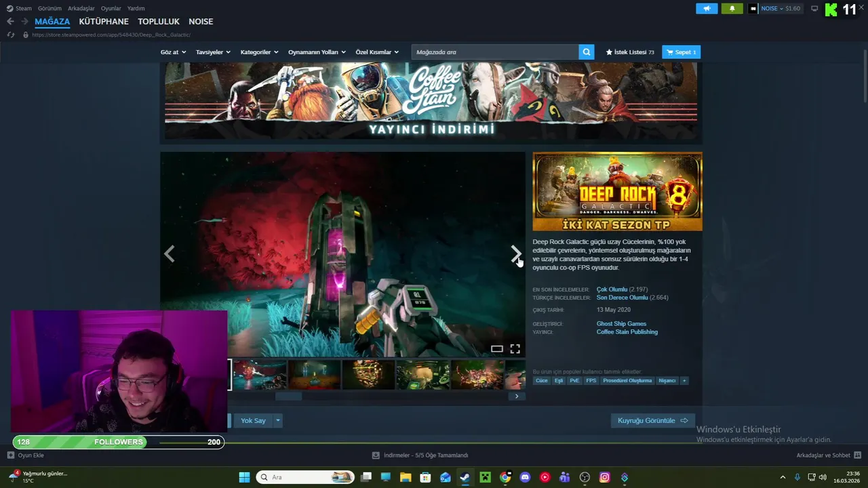
Task: Switch media viewer to theater mode
Action: (497, 348)
